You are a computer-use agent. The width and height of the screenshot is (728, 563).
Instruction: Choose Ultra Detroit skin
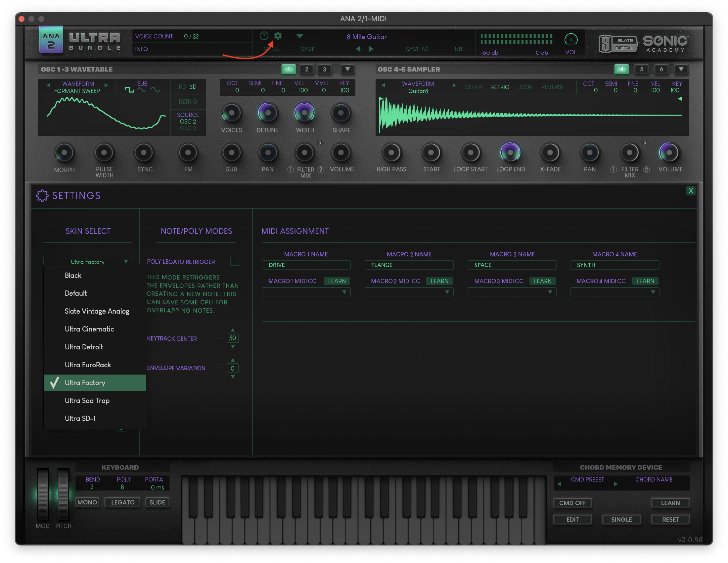pyautogui.click(x=95, y=347)
